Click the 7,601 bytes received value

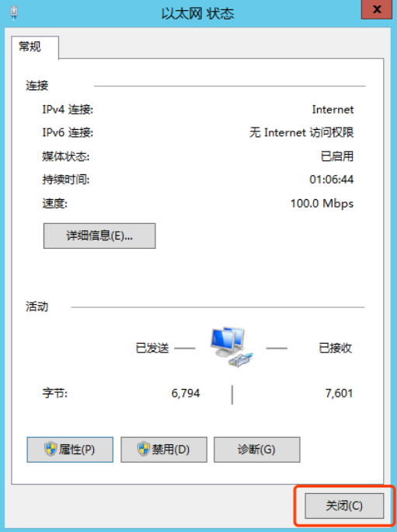click(339, 394)
